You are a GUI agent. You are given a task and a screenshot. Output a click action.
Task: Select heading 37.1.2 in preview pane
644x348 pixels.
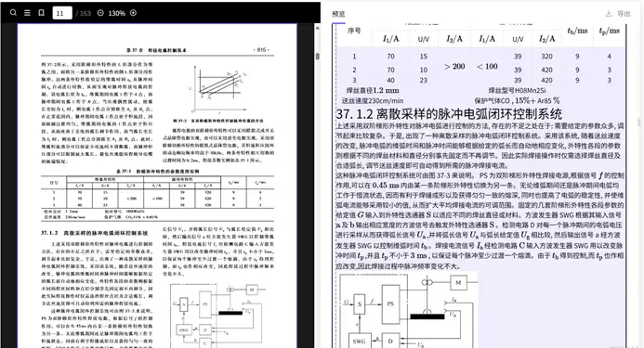tap(449, 113)
